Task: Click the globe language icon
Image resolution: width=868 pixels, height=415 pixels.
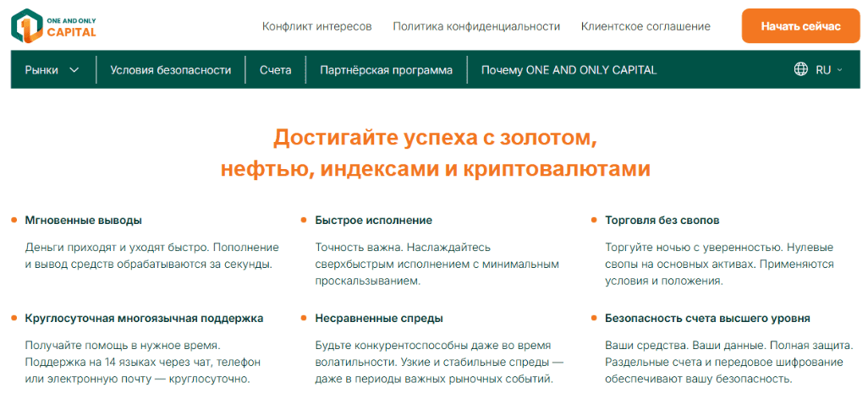Action: 801,69
